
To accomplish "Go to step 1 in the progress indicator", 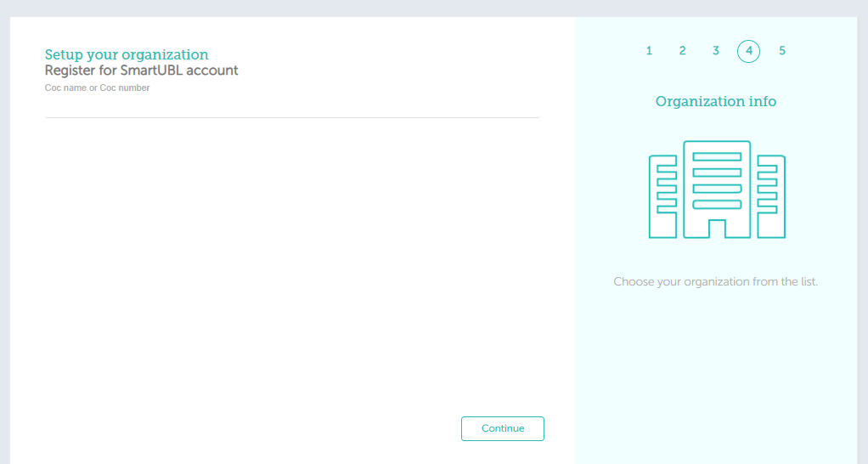I will pos(649,51).
